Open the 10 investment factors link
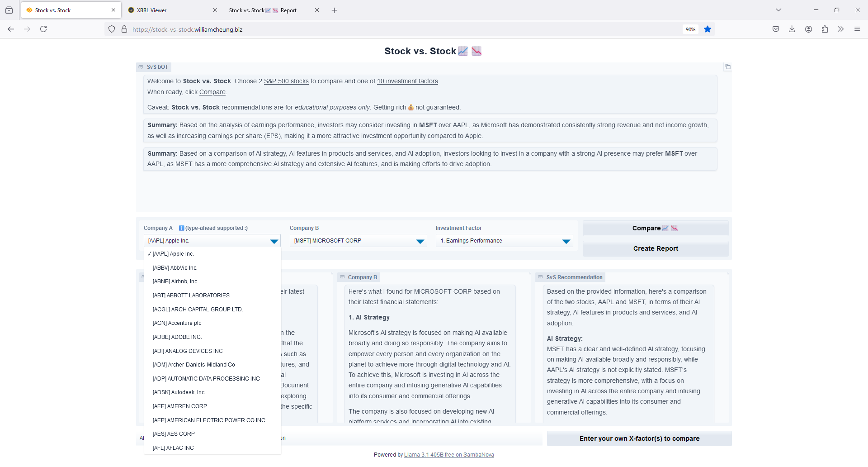Viewport: 868px width, 467px height. point(407,81)
